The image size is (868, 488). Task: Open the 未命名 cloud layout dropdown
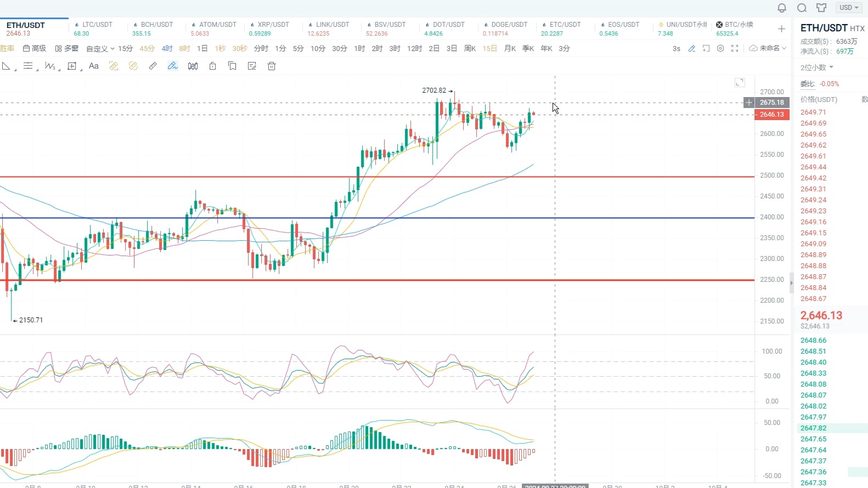[x=768, y=48]
